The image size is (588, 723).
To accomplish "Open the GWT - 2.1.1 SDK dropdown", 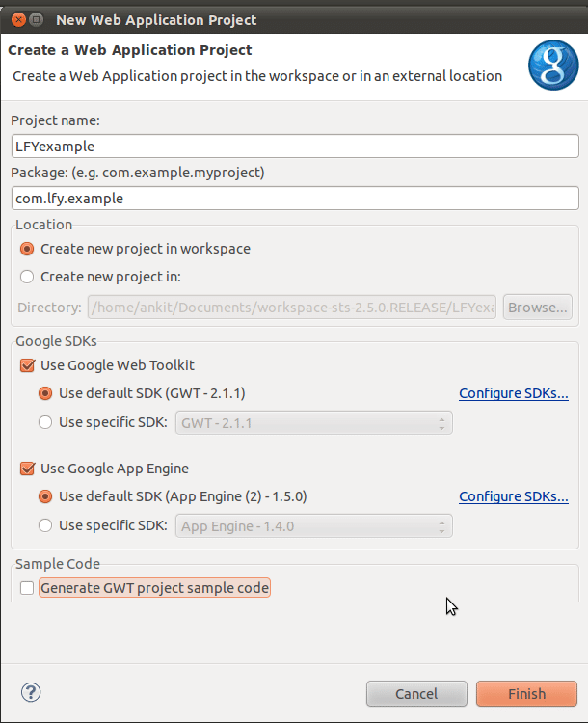I will [313, 423].
